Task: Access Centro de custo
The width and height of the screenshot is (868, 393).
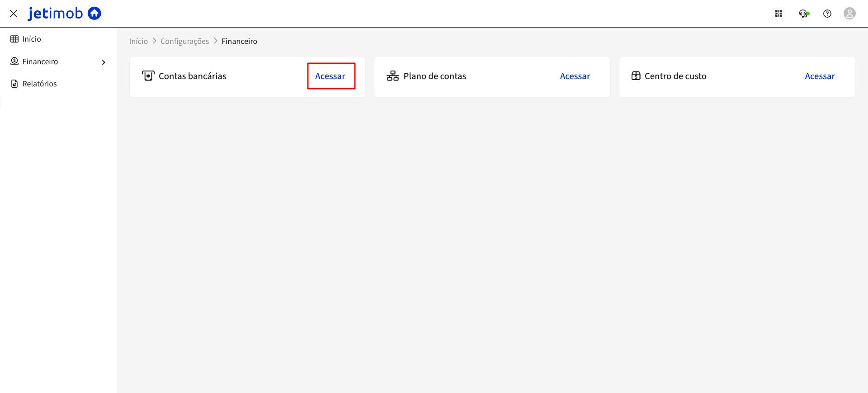Action: 819,76
